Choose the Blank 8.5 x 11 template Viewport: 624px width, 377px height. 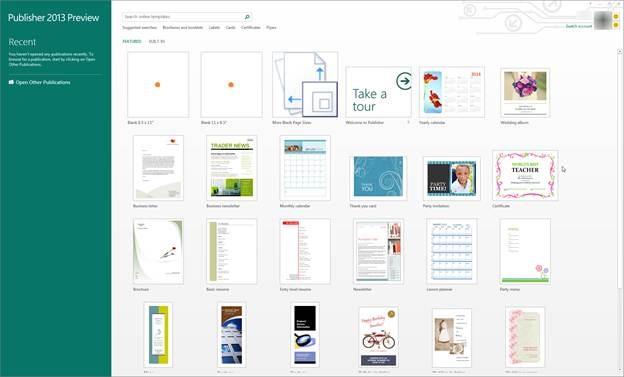pyautogui.click(x=158, y=84)
